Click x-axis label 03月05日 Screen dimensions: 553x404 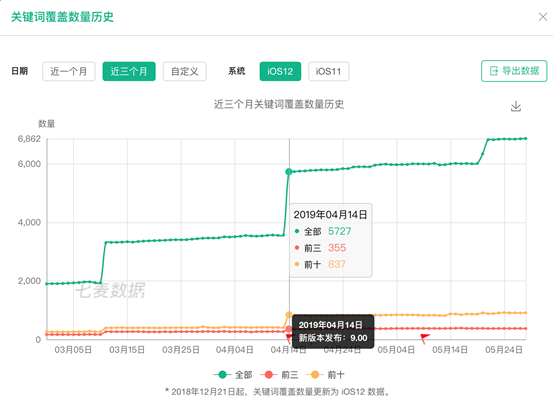pos(73,350)
